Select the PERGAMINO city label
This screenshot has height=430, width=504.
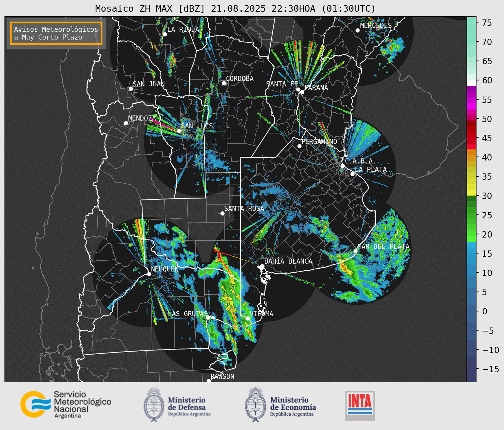click(319, 141)
